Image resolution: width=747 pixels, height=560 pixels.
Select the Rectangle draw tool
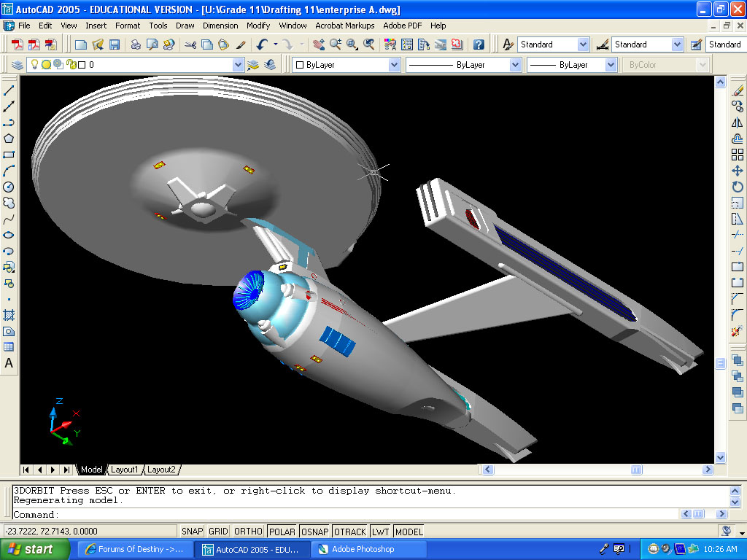(9, 155)
